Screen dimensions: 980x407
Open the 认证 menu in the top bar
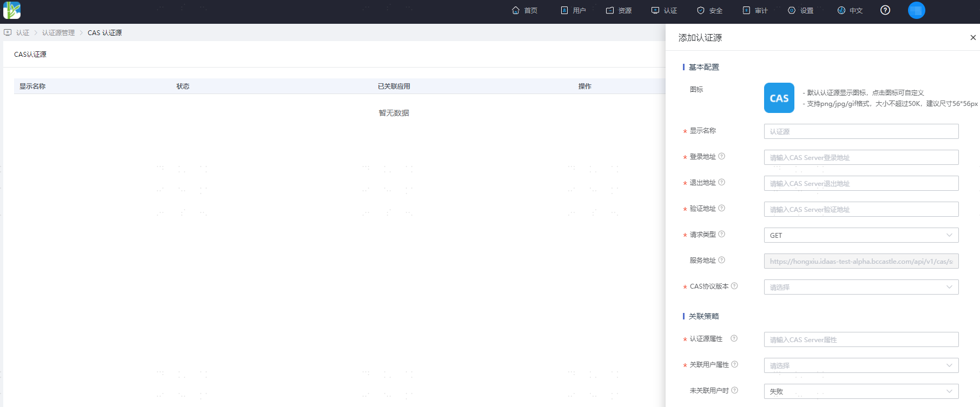664,10
